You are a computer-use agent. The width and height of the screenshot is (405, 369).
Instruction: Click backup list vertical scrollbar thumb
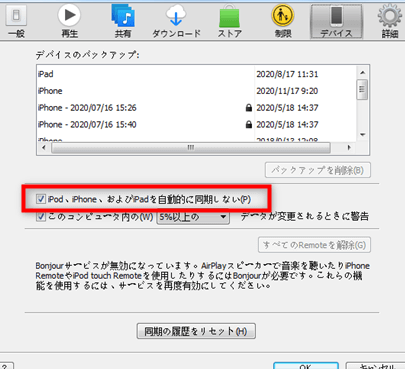(x=362, y=89)
